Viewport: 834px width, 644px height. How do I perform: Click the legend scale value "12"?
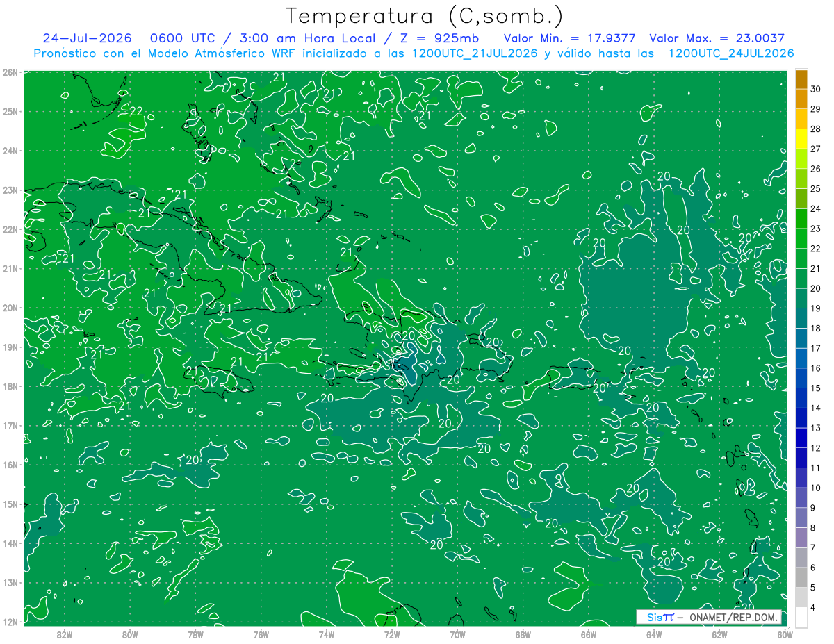[816, 447]
